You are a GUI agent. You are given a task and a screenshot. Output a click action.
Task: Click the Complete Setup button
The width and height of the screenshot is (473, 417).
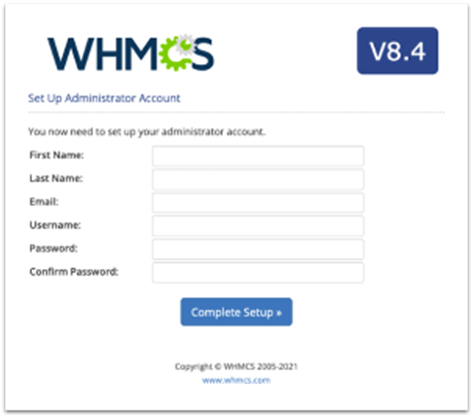(236, 312)
